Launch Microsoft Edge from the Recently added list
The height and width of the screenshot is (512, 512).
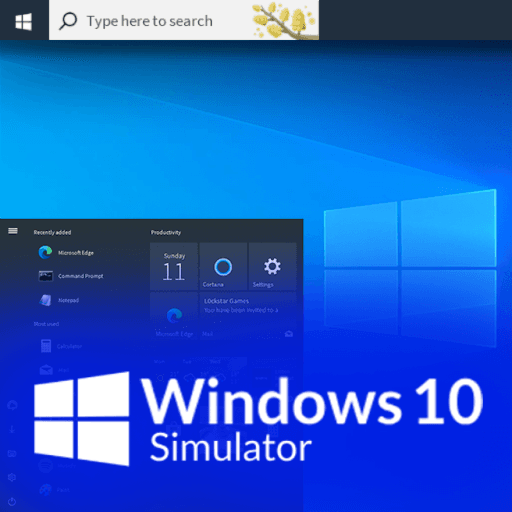coord(67,252)
